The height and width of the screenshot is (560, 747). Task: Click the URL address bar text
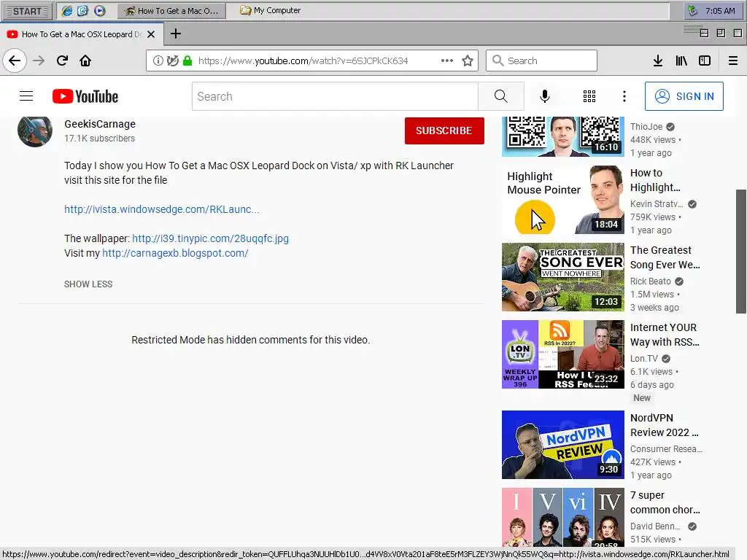click(x=303, y=61)
